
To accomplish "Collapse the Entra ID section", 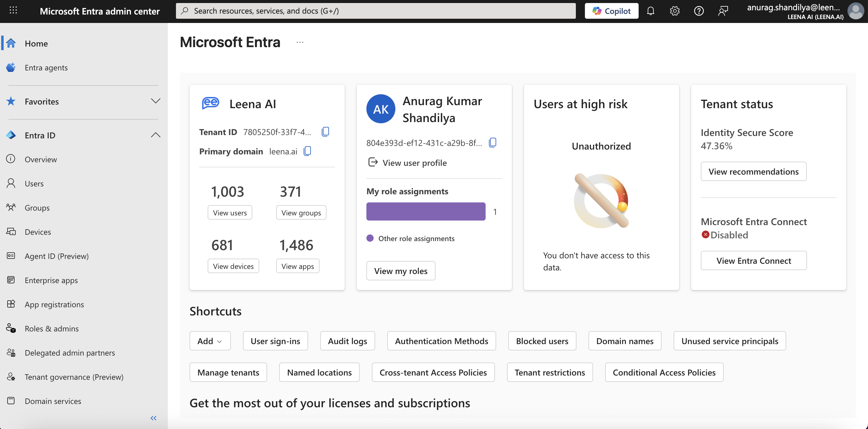I will (x=155, y=135).
